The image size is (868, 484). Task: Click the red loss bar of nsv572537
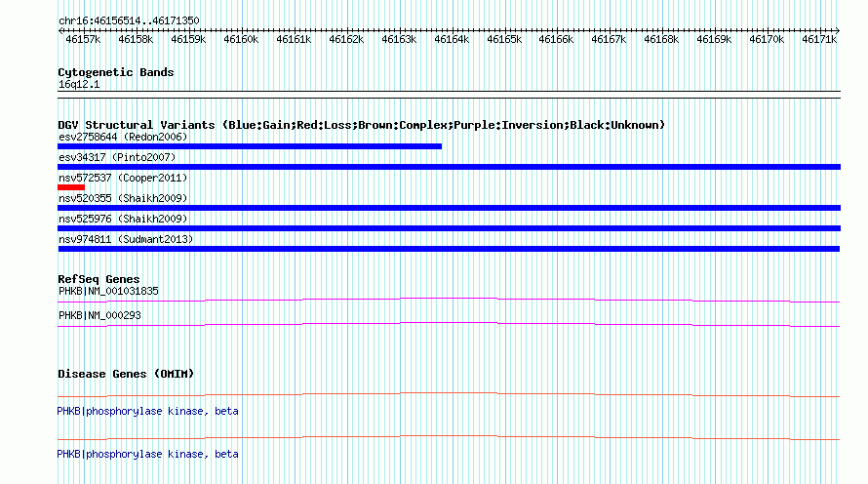71,187
